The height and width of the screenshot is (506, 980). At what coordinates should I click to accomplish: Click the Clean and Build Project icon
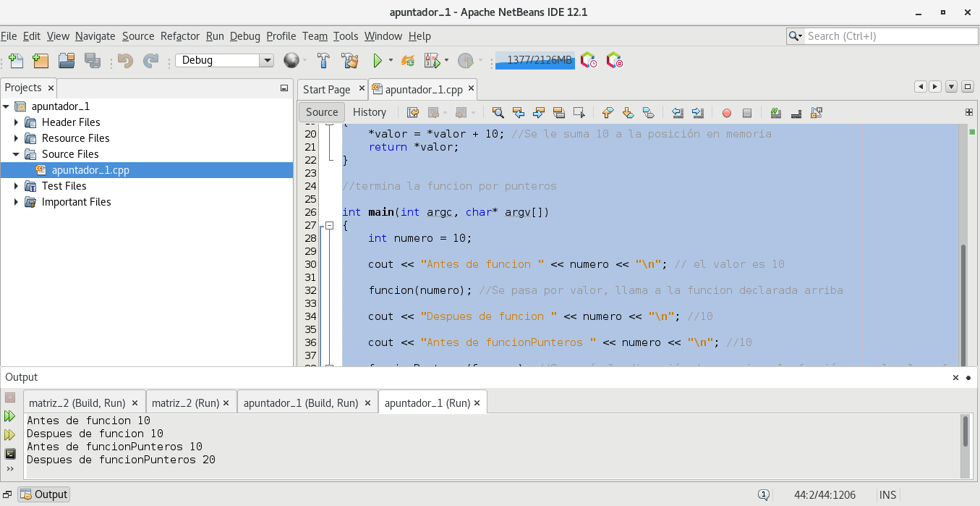pyautogui.click(x=349, y=61)
